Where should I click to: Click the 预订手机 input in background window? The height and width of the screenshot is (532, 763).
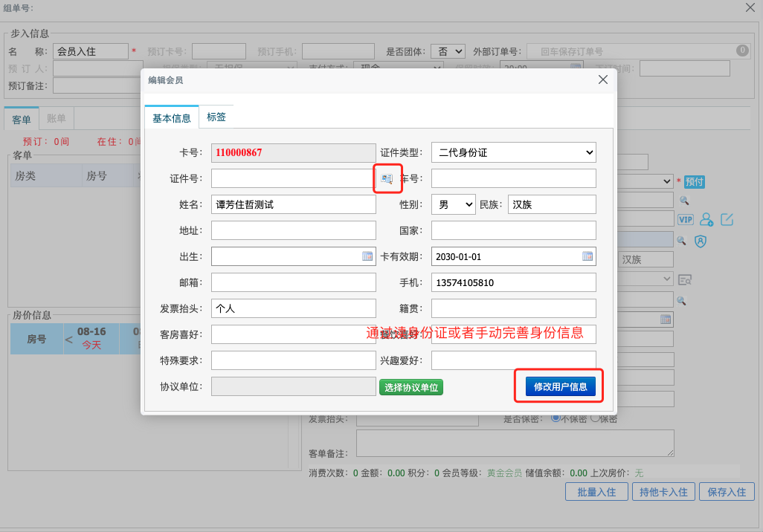click(338, 51)
